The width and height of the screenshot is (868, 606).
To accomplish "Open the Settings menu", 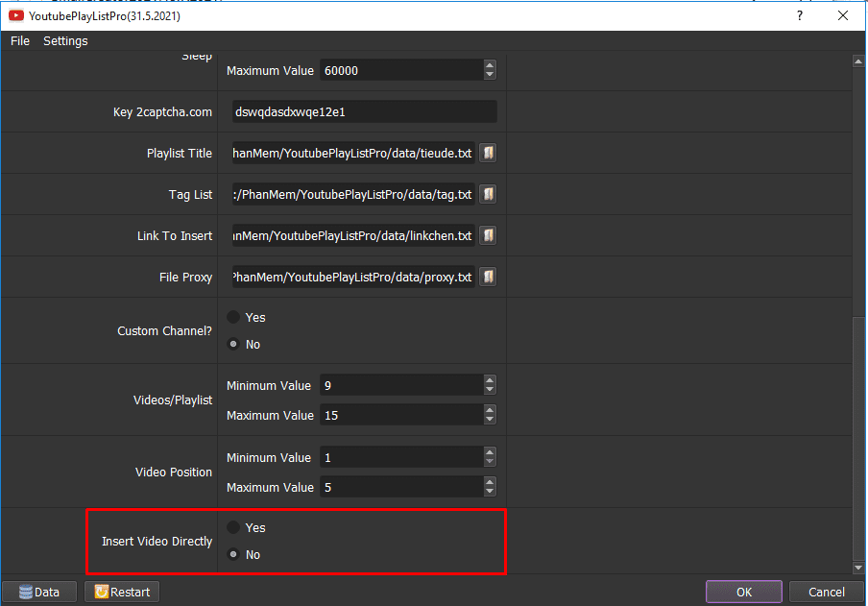I will click(x=65, y=41).
